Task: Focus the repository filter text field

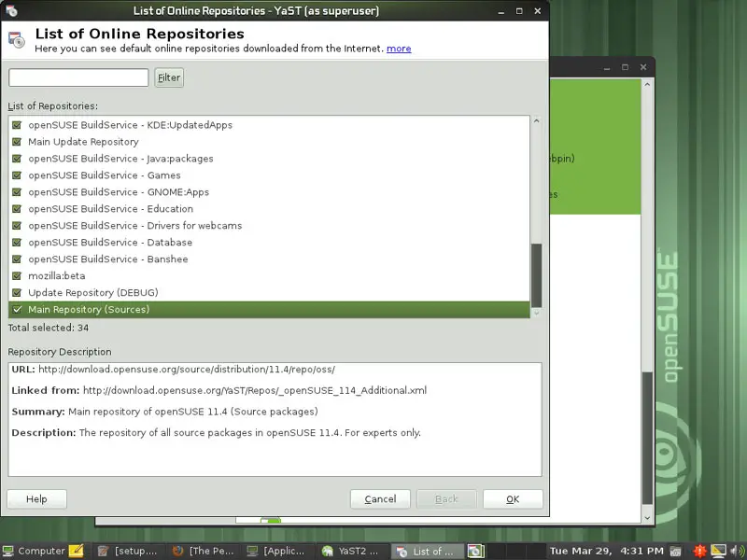Action: pyautogui.click(x=78, y=77)
